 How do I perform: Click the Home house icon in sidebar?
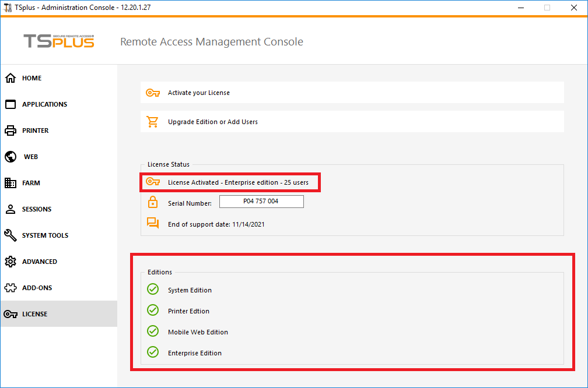click(x=10, y=78)
